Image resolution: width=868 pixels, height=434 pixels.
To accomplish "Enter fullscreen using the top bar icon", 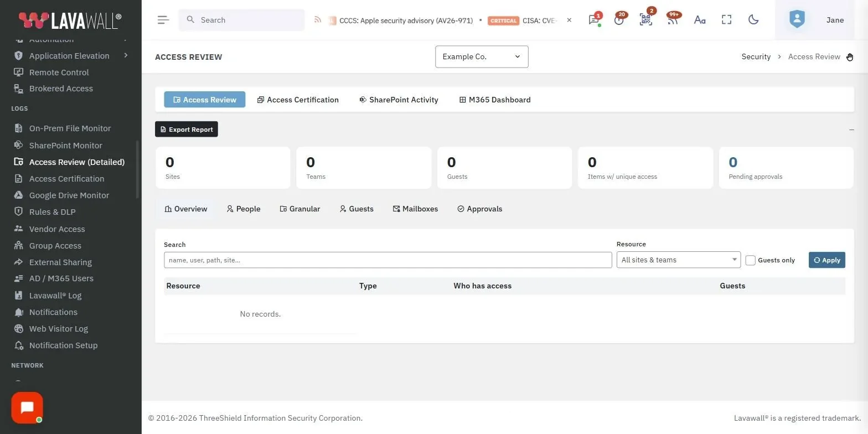I will click(727, 20).
